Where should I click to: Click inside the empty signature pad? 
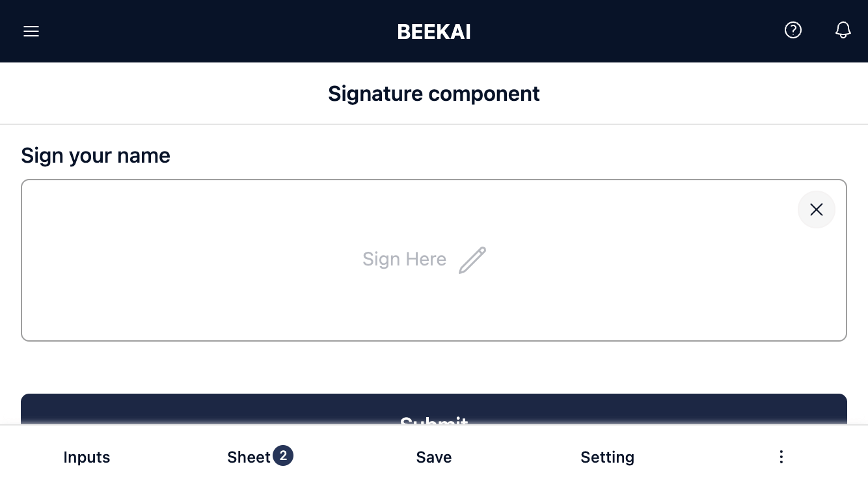coord(434,260)
